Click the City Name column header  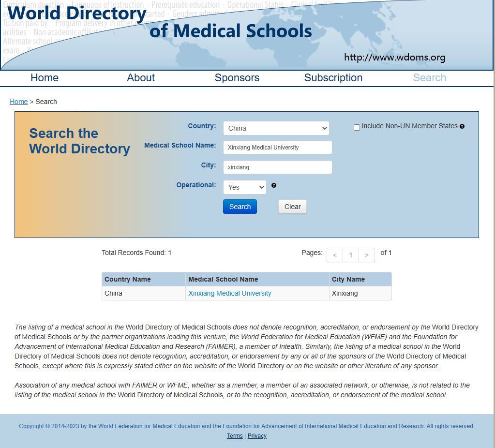point(360,280)
